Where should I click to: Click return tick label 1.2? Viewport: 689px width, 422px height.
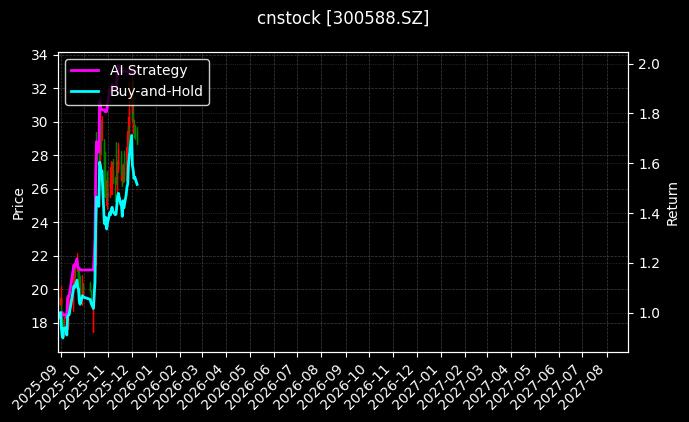coord(649,263)
